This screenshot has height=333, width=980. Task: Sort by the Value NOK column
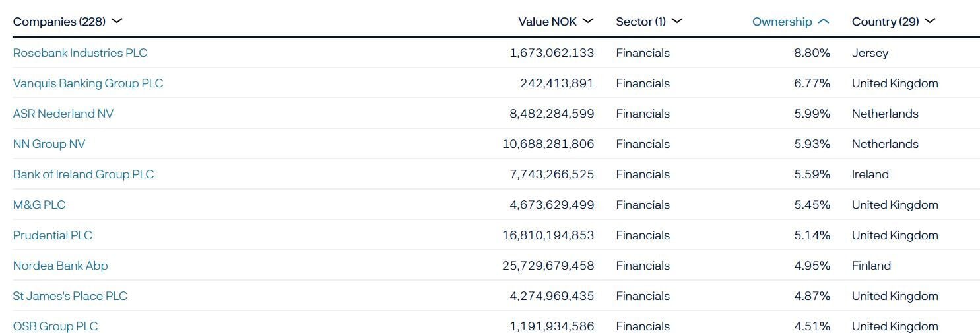pos(547,22)
